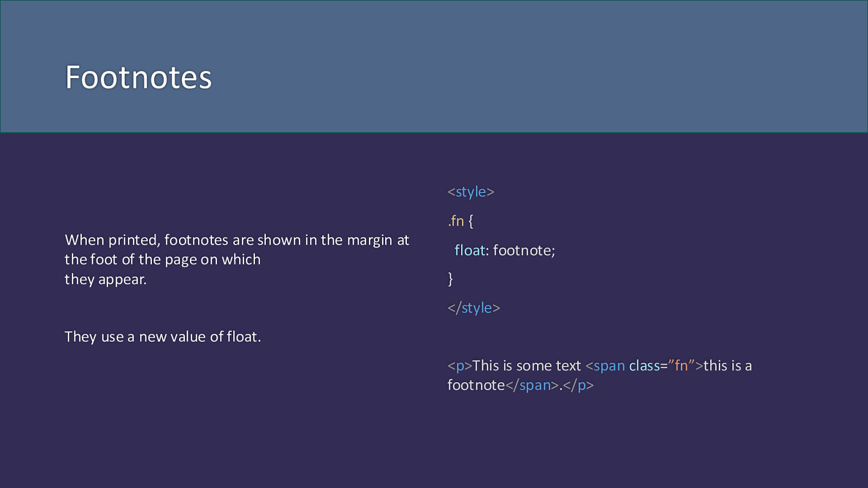Click the opening <p> tag
Screen dimensions: 868x488
[x=460, y=366]
